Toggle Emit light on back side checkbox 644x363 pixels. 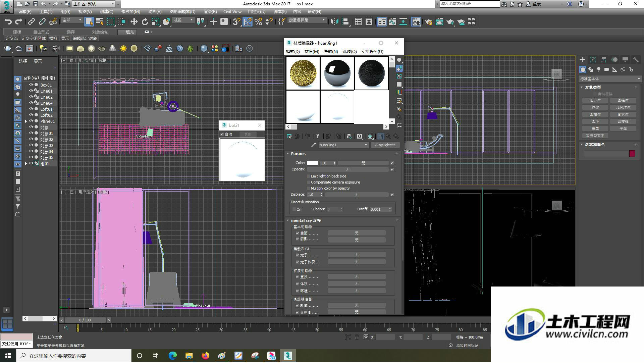(x=309, y=176)
